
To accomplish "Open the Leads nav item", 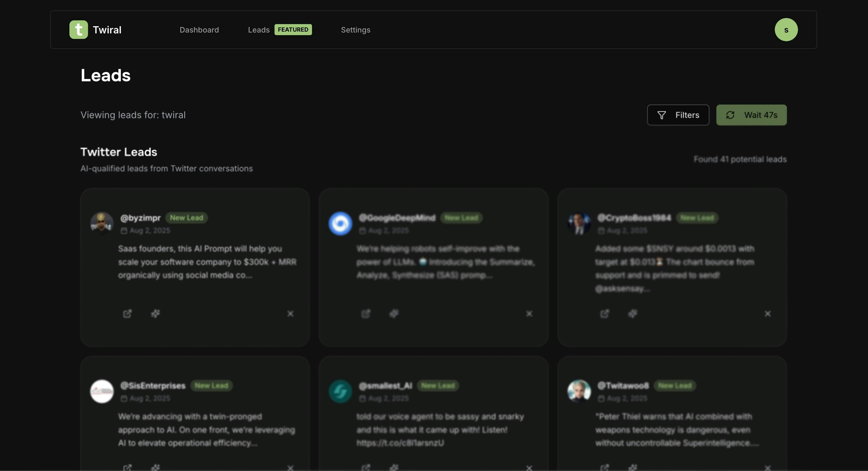I will pos(259,30).
